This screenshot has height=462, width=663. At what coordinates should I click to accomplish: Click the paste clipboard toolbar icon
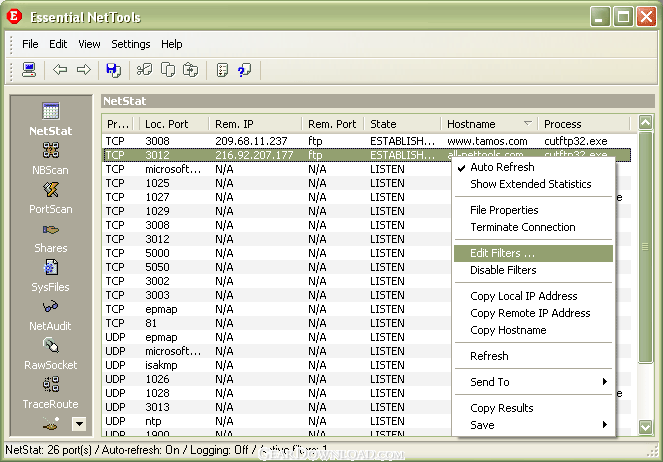pyautogui.click(x=190, y=69)
